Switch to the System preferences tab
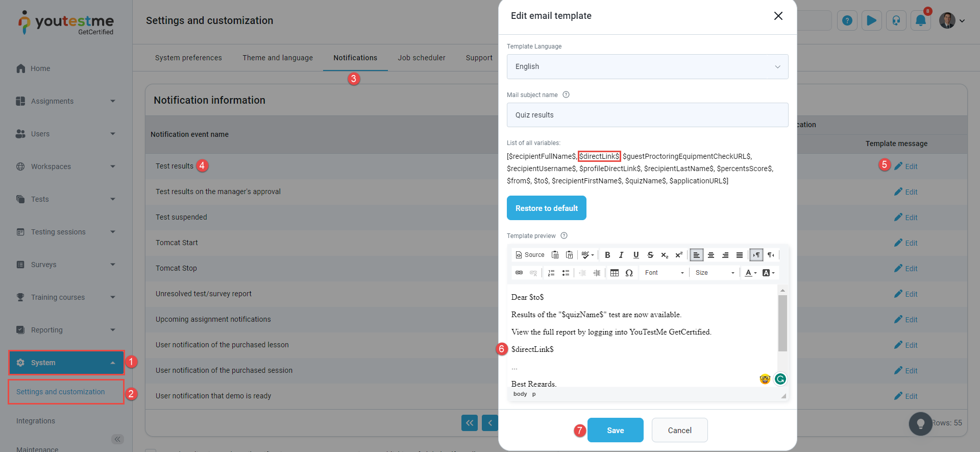Screen dimensions: 980x452 pos(188,58)
